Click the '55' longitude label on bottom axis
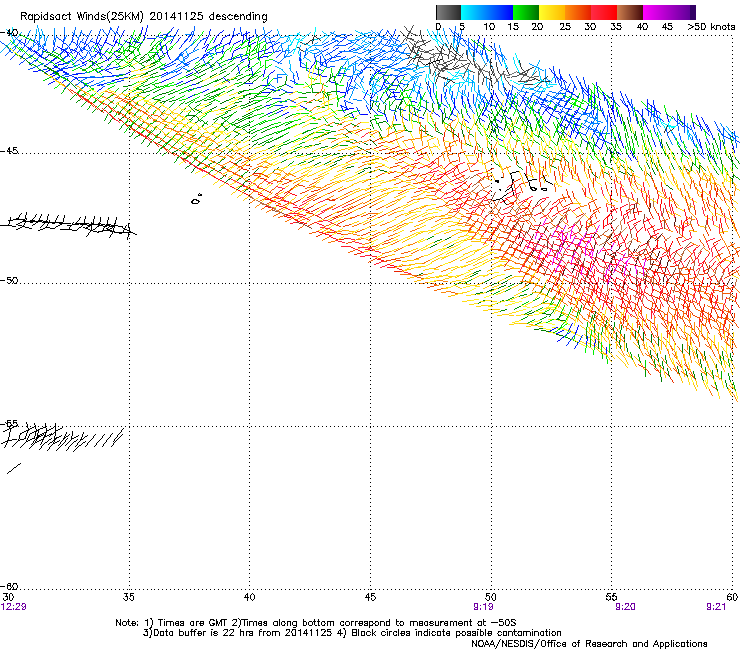Screen dimensions: 740x650 (x=611, y=597)
